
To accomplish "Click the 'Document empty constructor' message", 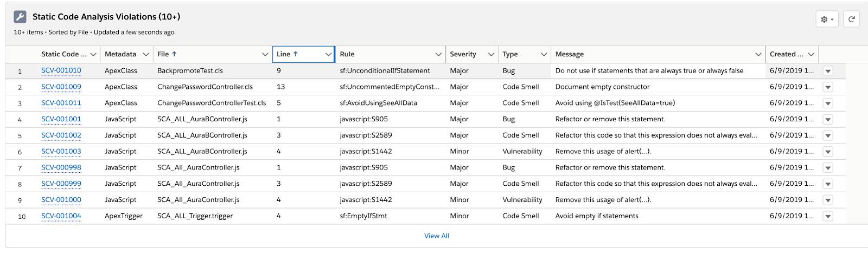I will [x=602, y=87].
